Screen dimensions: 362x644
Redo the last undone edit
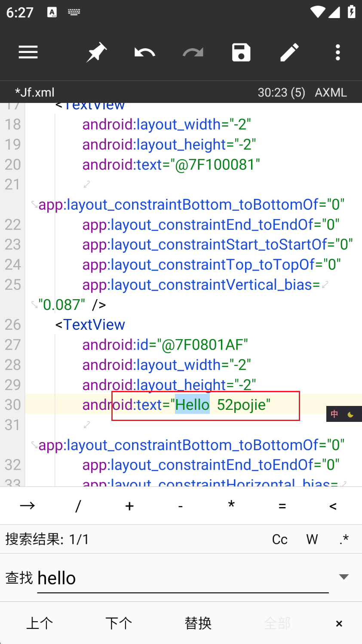coord(193,53)
